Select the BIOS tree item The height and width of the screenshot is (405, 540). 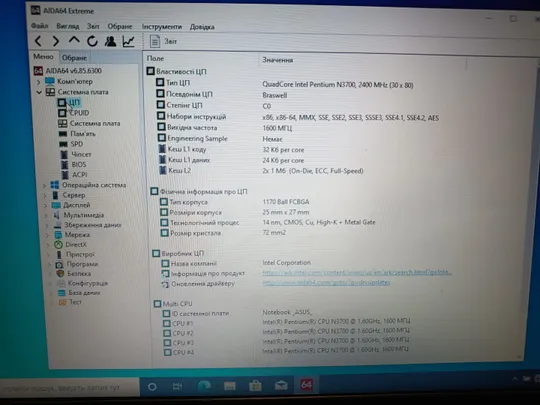coord(73,165)
